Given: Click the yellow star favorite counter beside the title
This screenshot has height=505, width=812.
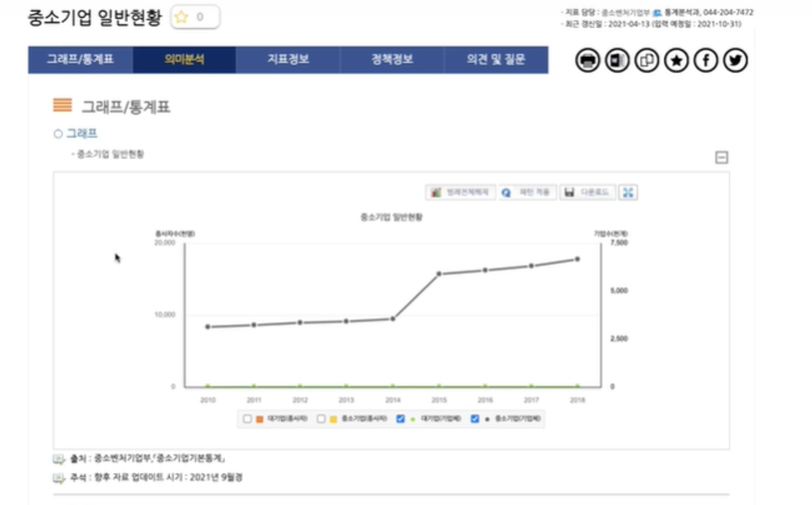Looking at the screenshot, I should click(x=195, y=17).
